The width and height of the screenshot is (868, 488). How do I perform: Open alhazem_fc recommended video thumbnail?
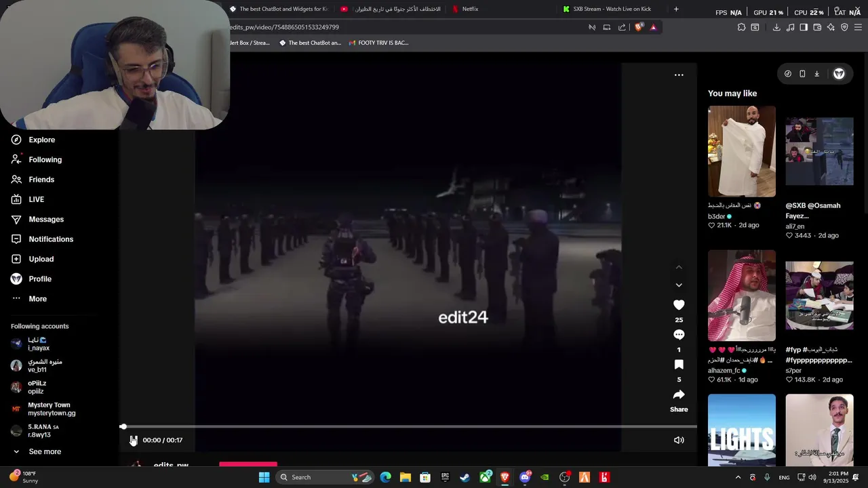click(x=742, y=296)
